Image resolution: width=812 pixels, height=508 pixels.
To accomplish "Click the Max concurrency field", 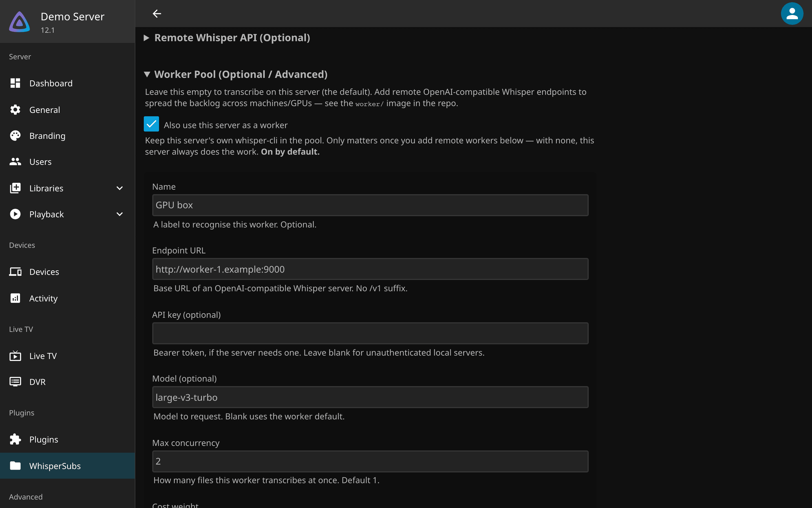I will 370,461.
